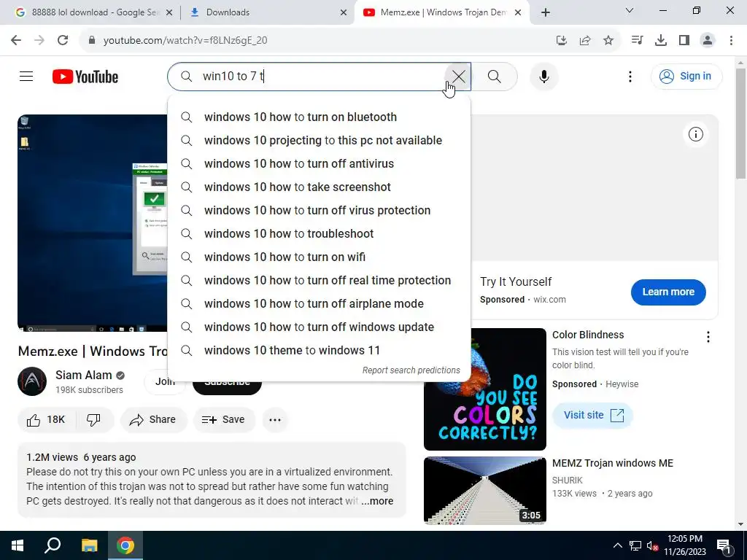Click the wix.com Learn more button

click(x=668, y=292)
